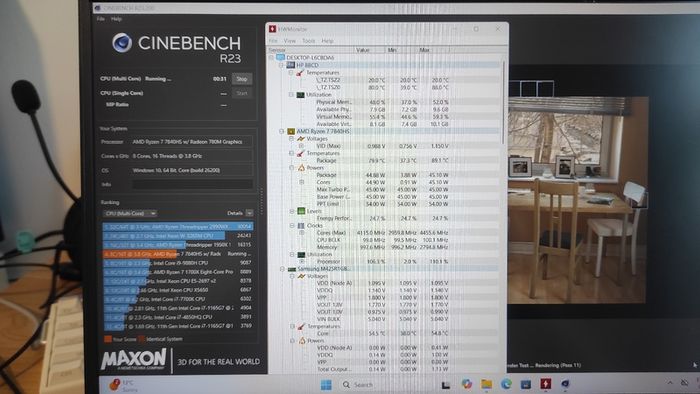Screen dimensions: 700x394
Task: Collapse the HP 88CD tree node
Action: pyautogui.click(x=281, y=65)
